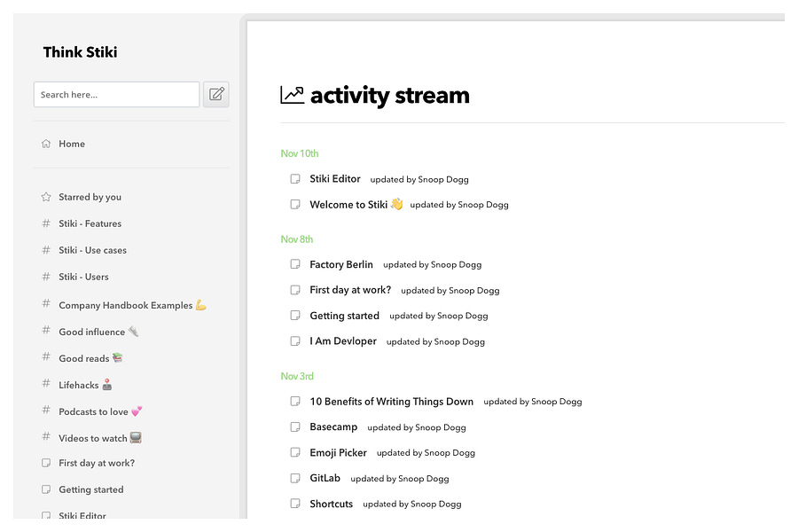Click the hash icon for Good reads
The height and width of the screenshot is (532, 798).
[46, 356]
